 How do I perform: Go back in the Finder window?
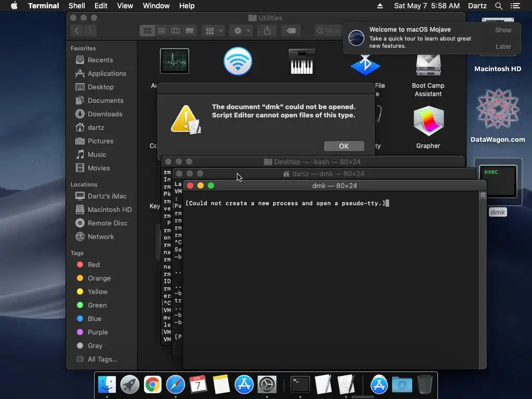(77, 31)
